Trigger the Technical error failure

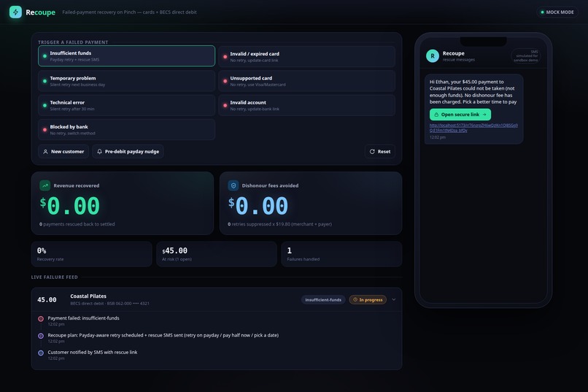click(x=126, y=105)
